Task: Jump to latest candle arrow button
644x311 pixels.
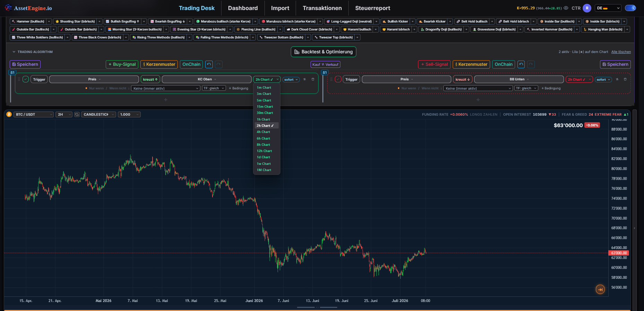Action: click(x=600, y=289)
